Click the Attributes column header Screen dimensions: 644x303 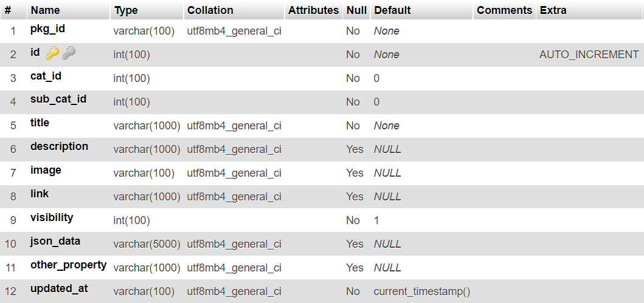tap(313, 10)
